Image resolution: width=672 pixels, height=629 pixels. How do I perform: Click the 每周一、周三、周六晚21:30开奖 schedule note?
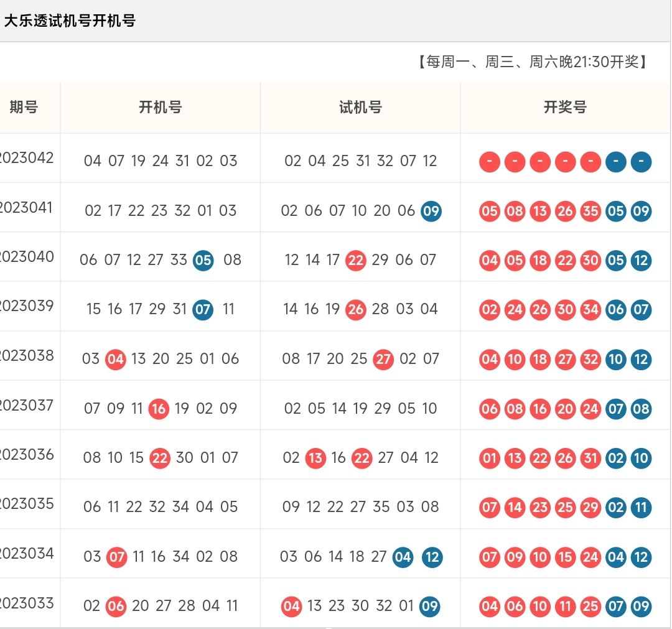533,62
